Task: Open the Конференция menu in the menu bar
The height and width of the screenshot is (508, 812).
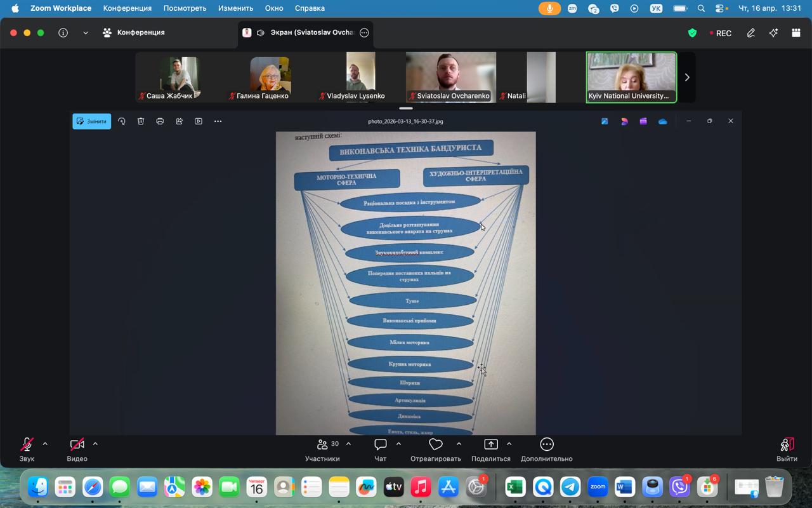Action: 128,8
